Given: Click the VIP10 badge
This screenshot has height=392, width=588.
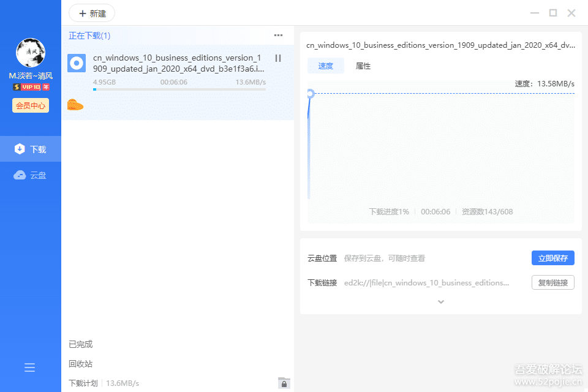Looking at the screenshot, I should point(29,86).
